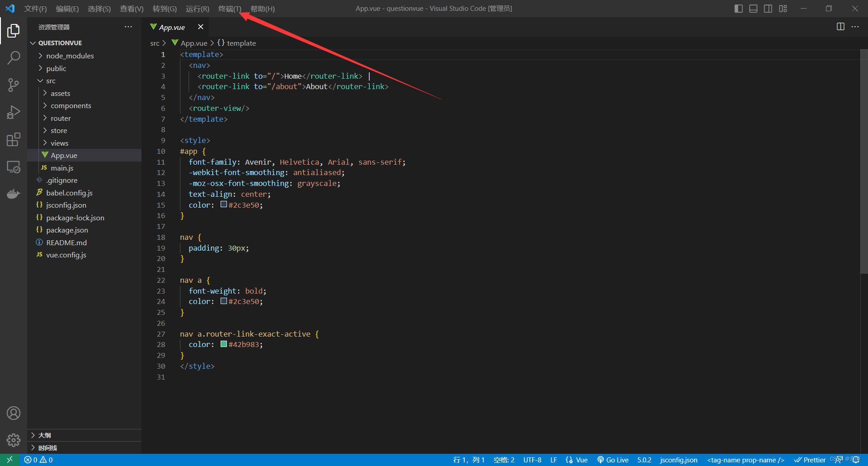Open the 终端(T) menu

pos(230,9)
